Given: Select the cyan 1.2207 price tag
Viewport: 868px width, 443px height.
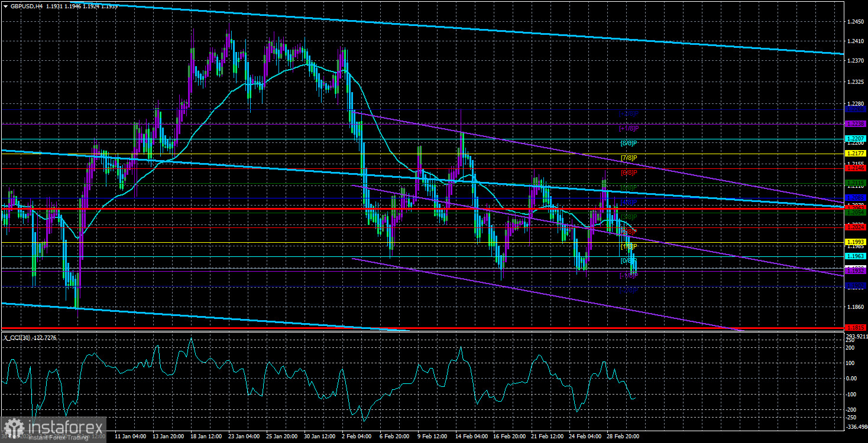Looking at the screenshot, I should pos(856,139).
